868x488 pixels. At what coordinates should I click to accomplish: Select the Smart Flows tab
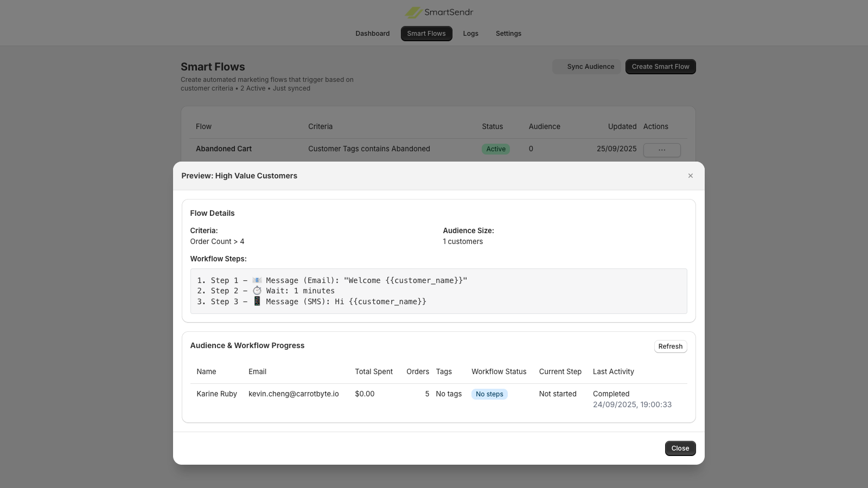coord(426,34)
